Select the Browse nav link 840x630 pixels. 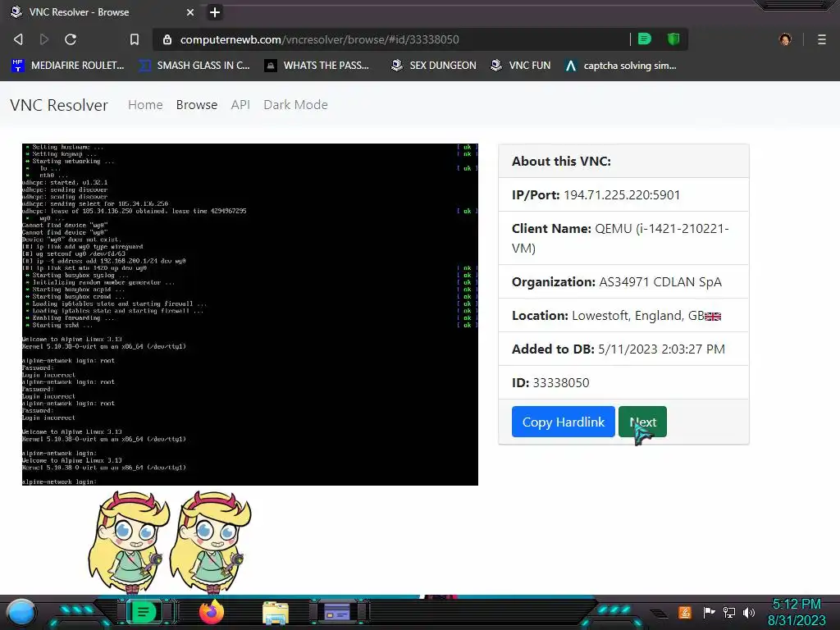click(197, 105)
